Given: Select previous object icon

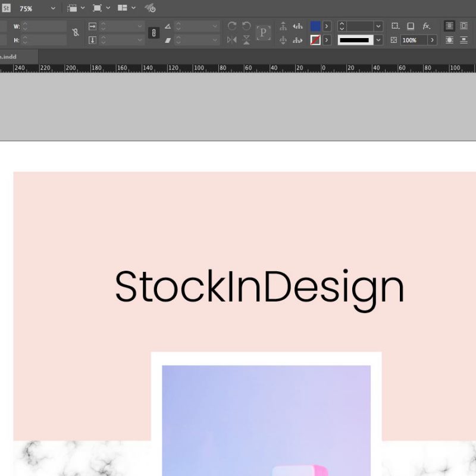Looking at the screenshot, I should (297, 26).
